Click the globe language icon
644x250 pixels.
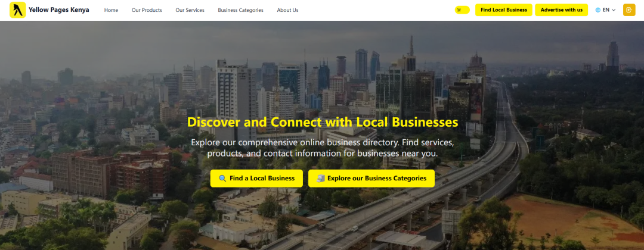tap(597, 10)
